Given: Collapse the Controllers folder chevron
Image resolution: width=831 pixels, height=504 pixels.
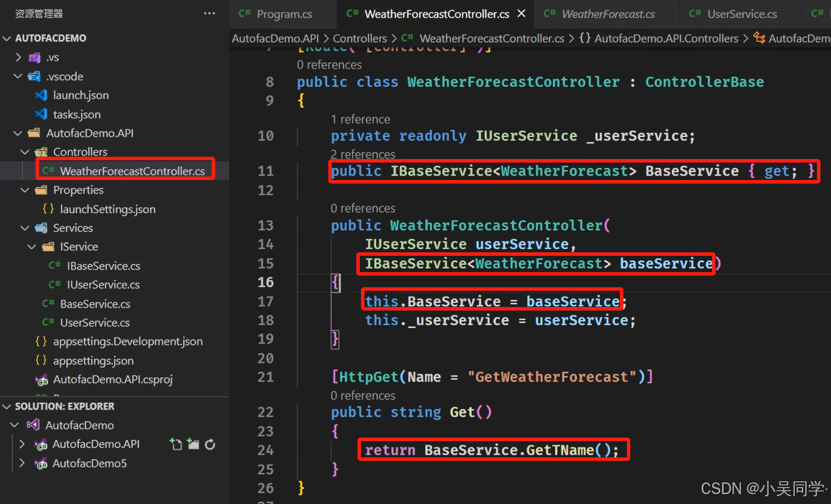Looking at the screenshot, I should (25, 152).
